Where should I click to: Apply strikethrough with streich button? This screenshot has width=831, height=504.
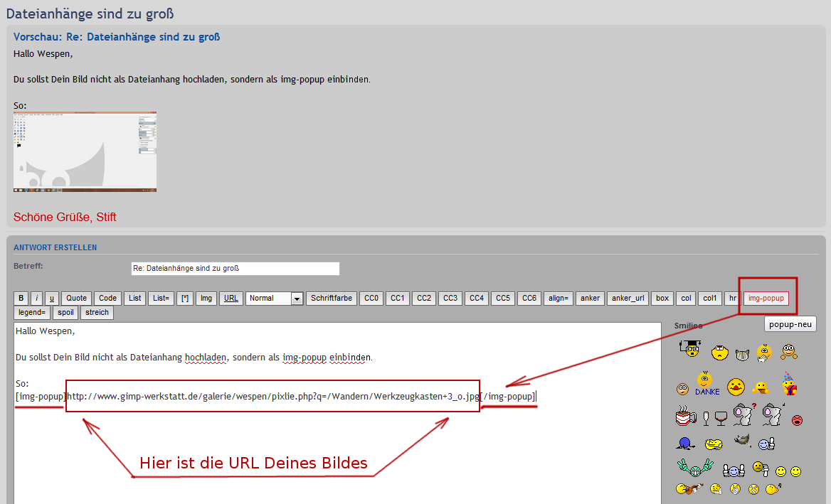click(x=97, y=312)
